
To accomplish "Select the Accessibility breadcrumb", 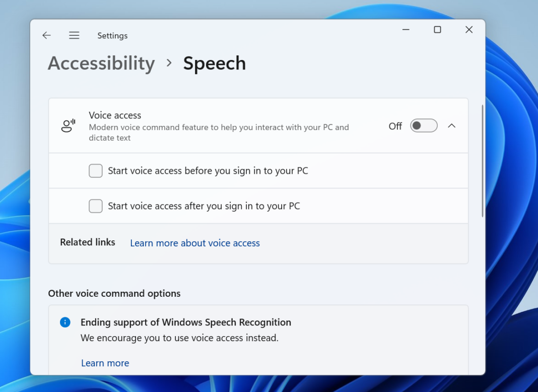I will [101, 63].
